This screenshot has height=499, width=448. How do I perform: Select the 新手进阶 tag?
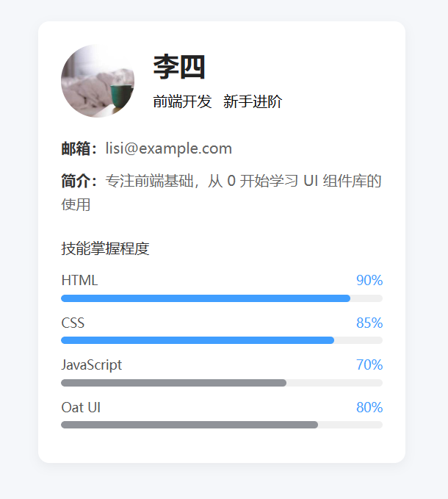(x=253, y=102)
